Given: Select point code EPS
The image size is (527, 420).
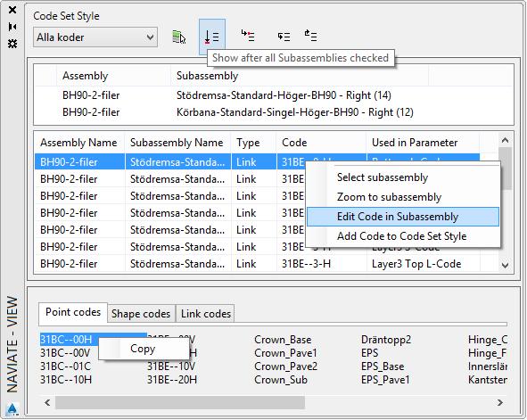Looking at the screenshot, I should coord(370,353).
